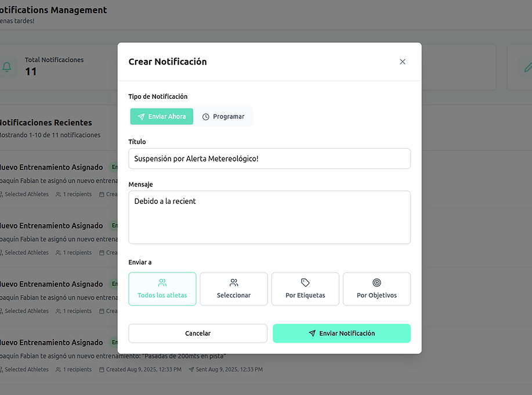
Task: Click 'Created Aug 9, 2025, 12:33 PM' text
Action: pos(144,369)
